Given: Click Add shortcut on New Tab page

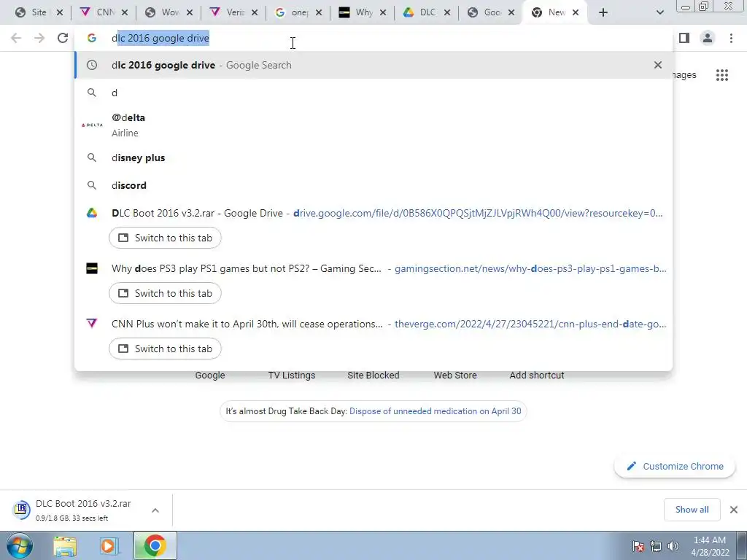Looking at the screenshot, I should pos(536,375).
